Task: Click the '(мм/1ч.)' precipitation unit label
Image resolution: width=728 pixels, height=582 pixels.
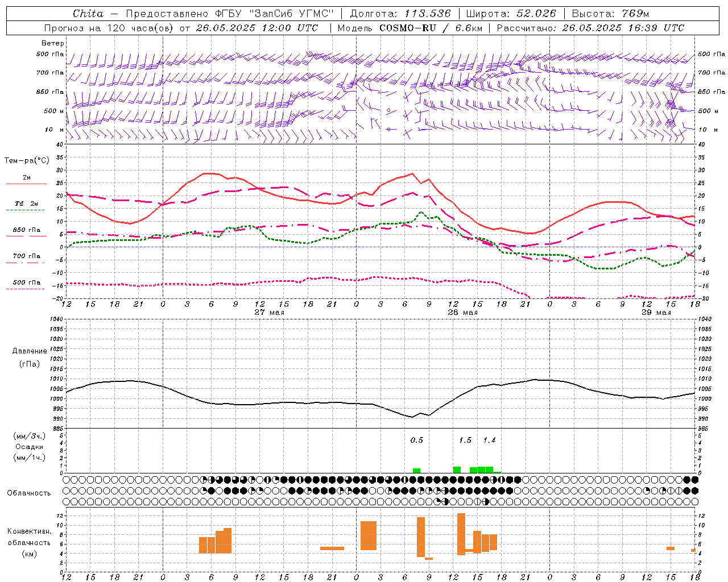Action: pyautogui.click(x=30, y=458)
